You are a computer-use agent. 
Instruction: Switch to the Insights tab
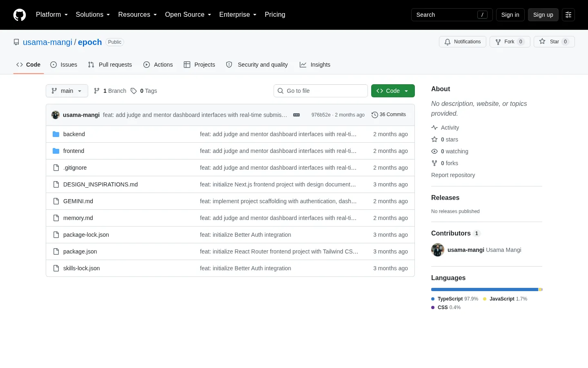(315, 65)
